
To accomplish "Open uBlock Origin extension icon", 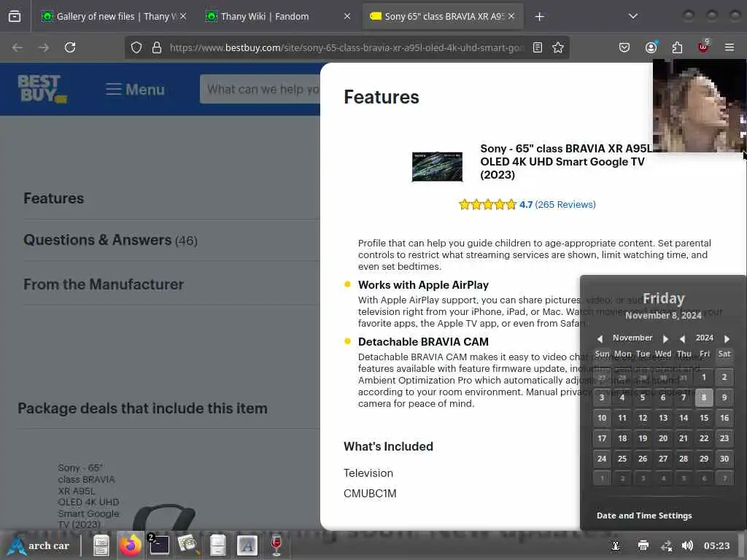I will [x=703, y=47].
